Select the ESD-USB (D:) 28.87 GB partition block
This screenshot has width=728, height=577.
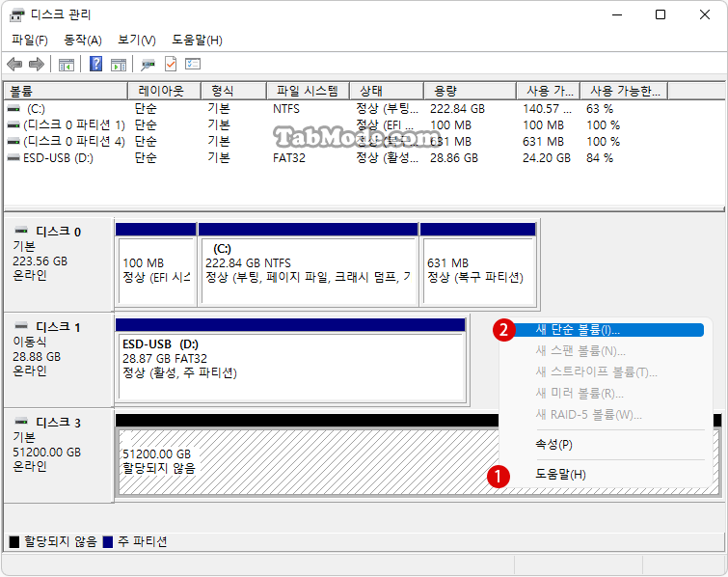(x=290, y=361)
